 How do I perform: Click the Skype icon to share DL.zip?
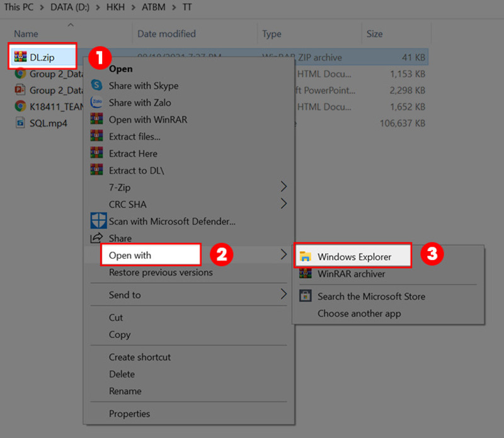coord(98,86)
